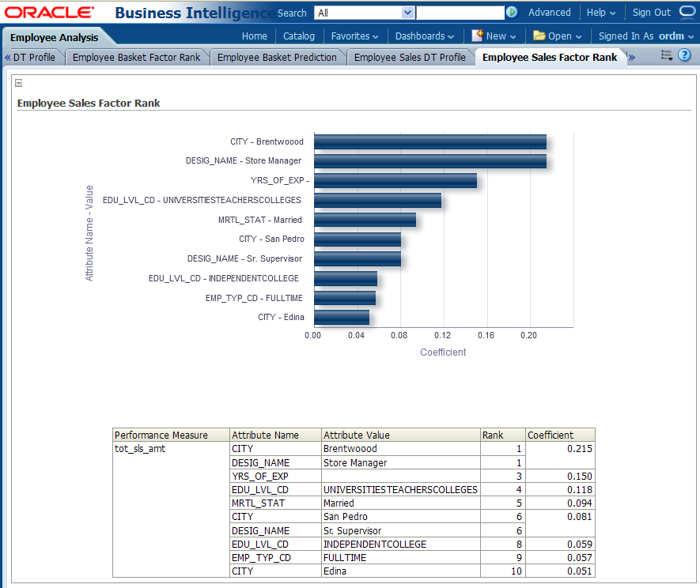Open the Help dropdown menu

click(x=601, y=13)
